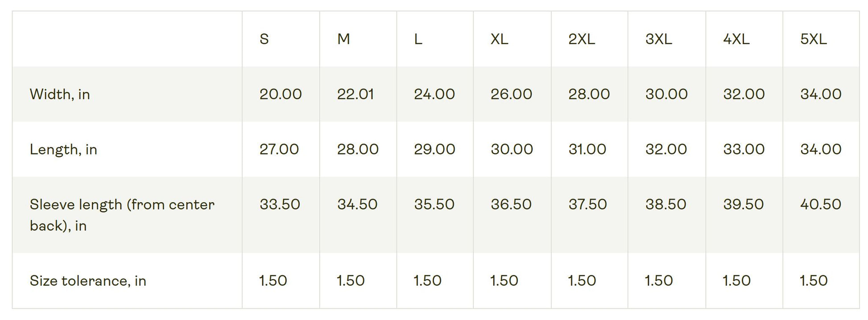Select the "Size tolerance, in" row label

88,281
